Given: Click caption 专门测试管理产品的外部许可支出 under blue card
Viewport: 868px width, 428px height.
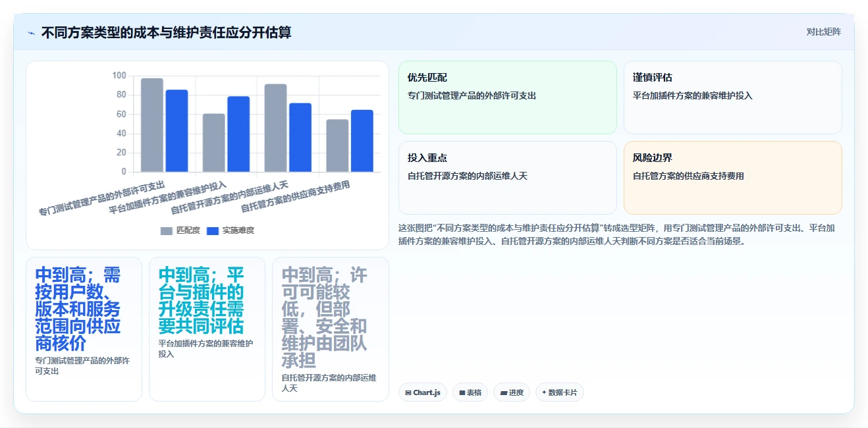Looking at the screenshot, I should point(82,366).
